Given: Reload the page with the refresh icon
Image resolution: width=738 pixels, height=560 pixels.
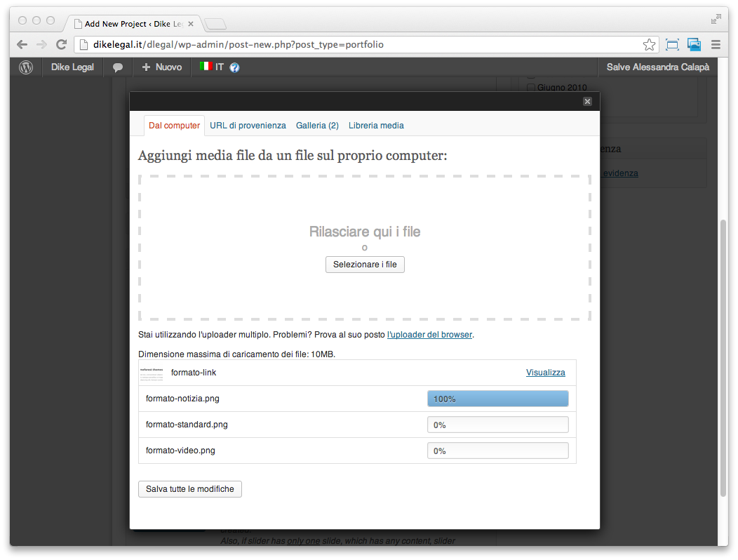Looking at the screenshot, I should (61, 45).
